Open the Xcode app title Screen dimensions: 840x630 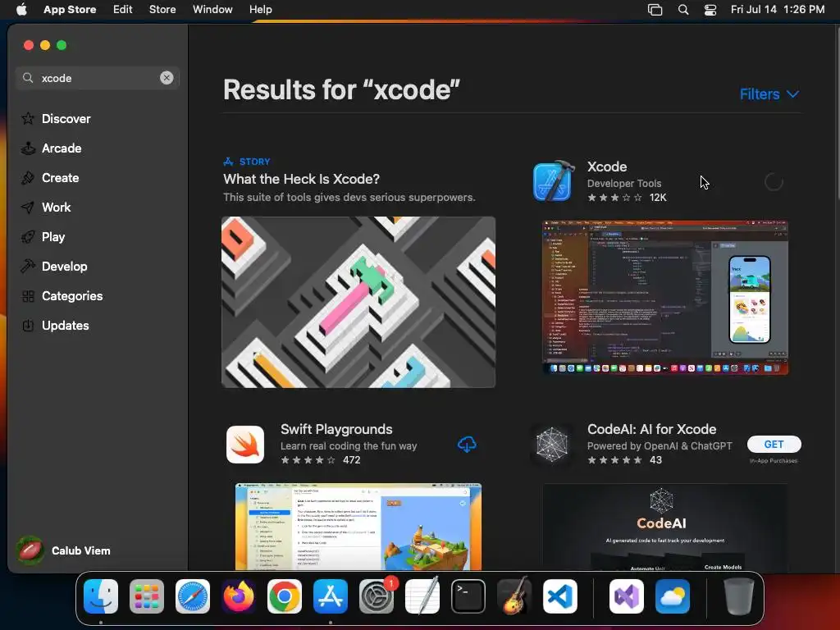pos(607,167)
